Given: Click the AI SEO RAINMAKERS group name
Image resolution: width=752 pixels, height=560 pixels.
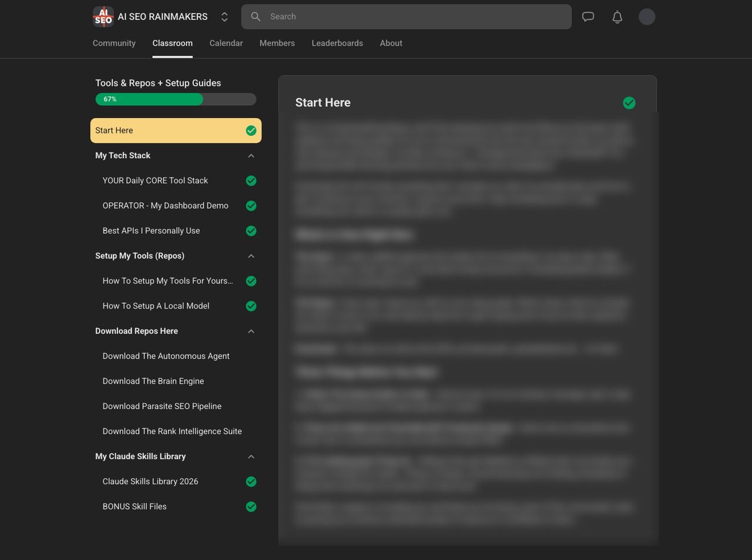Looking at the screenshot, I should coord(163,16).
